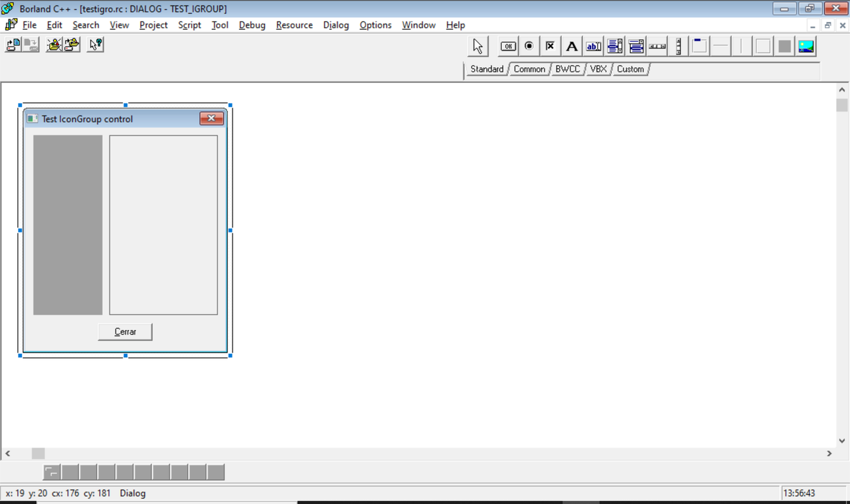This screenshot has width=850, height=504.
Task: Click the vertical scrollbar thumb
Action: [x=842, y=105]
